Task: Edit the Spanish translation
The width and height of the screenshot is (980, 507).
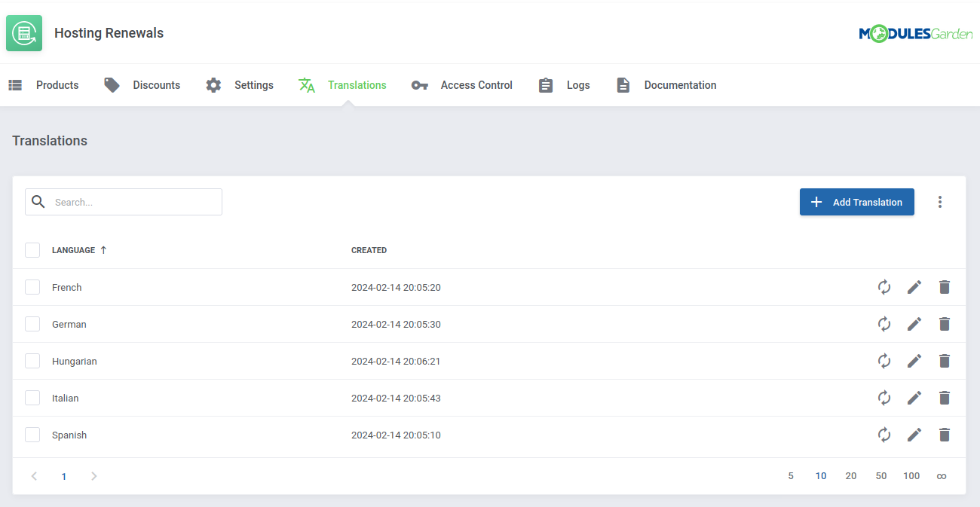Action: pyautogui.click(x=914, y=435)
